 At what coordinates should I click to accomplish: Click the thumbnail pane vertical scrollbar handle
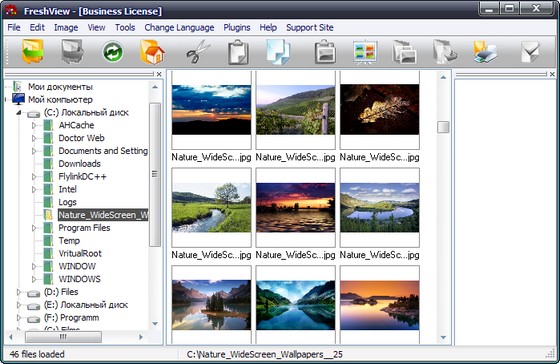[x=443, y=127]
